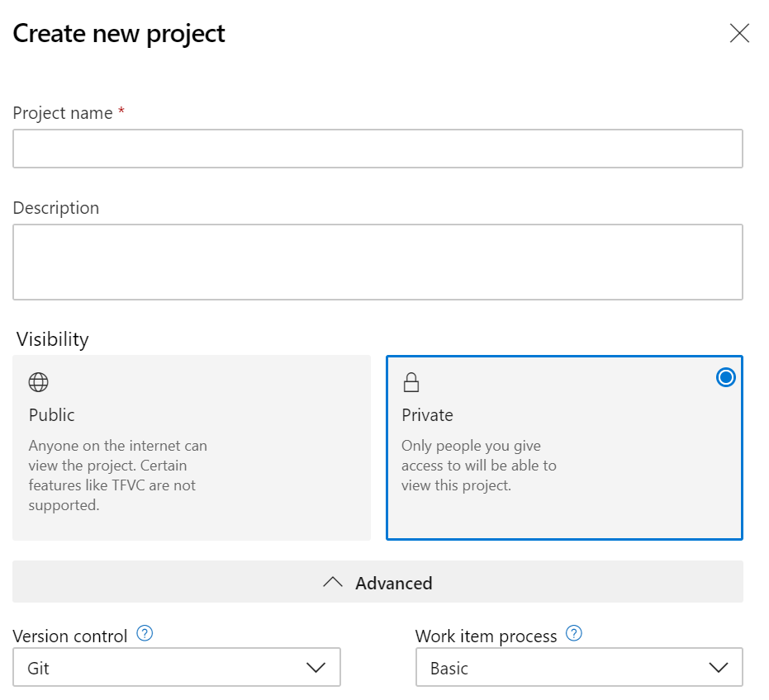Click the chevron arrow in Git dropdown

tap(316, 668)
